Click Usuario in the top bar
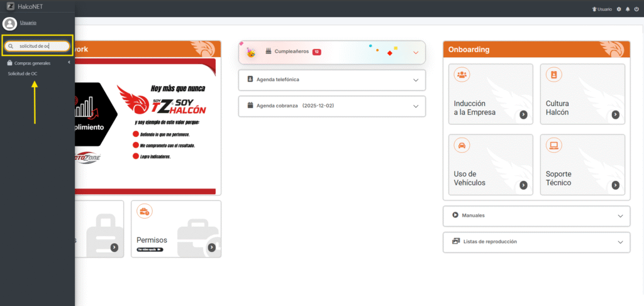This screenshot has height=306, width=644. [604, 9]
